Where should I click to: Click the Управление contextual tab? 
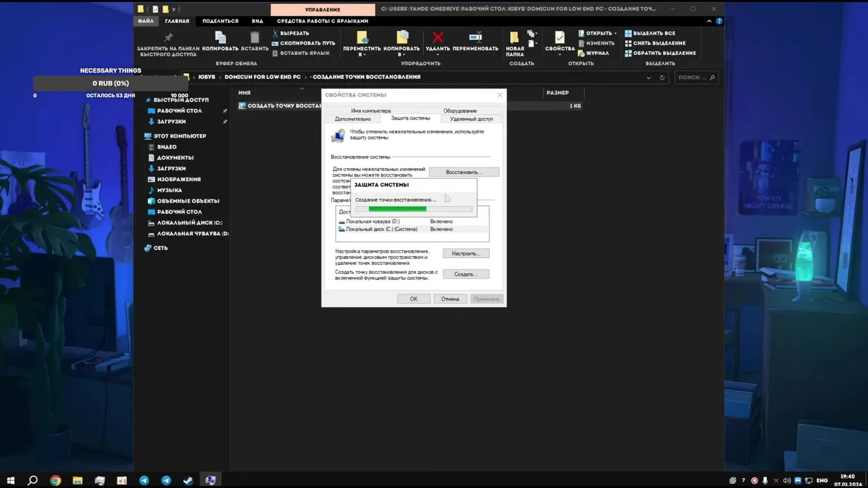[x=323, y=9]
